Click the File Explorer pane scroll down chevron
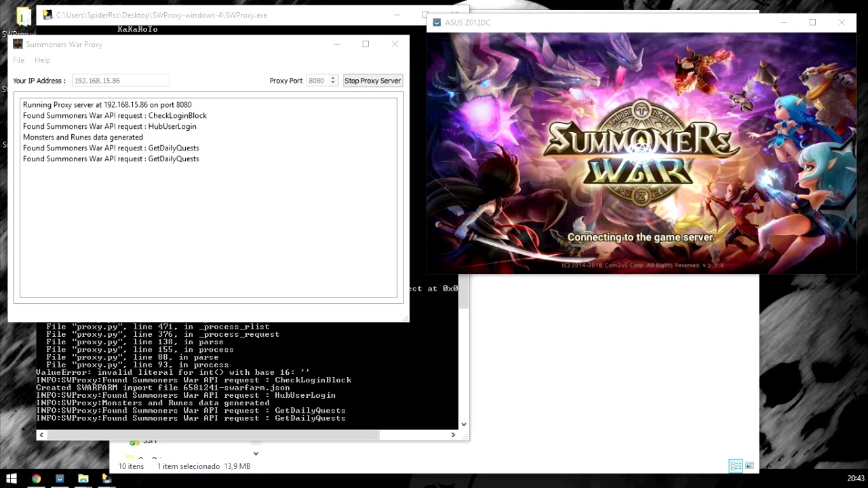The width and height of the screenshot is (868, 488). (x=256, y=453)
